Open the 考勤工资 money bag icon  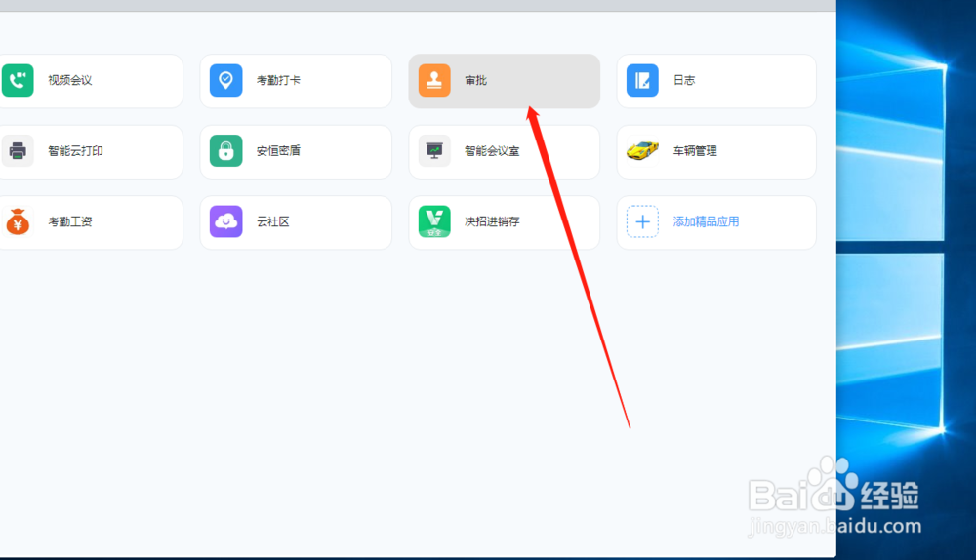click(18, 221)
